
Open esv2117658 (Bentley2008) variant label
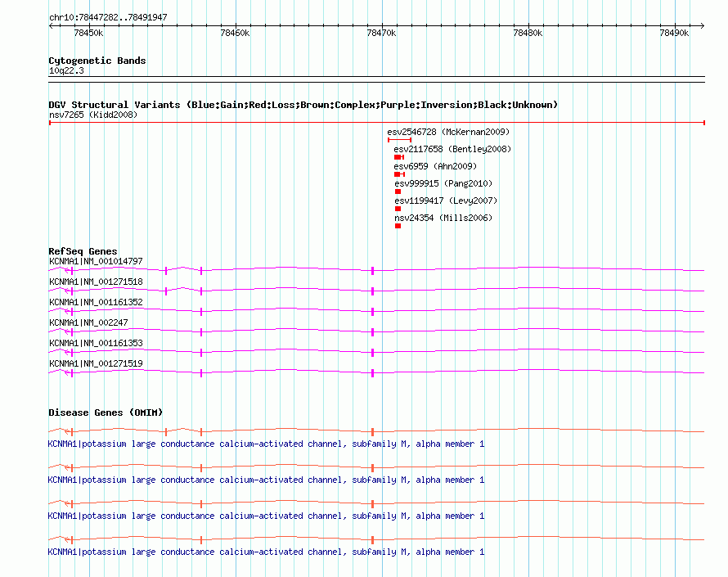452,149
